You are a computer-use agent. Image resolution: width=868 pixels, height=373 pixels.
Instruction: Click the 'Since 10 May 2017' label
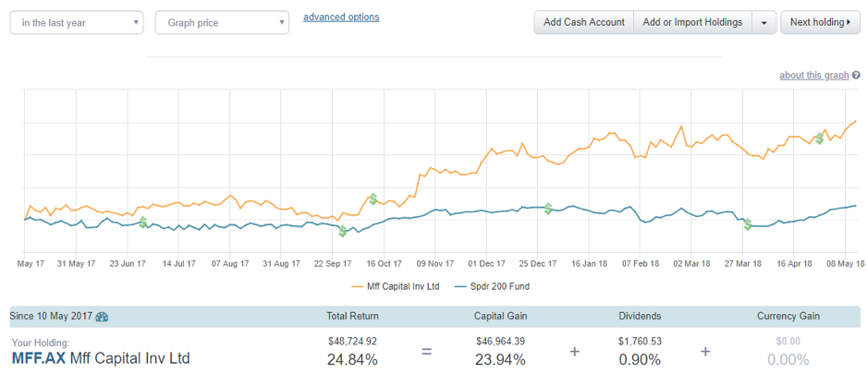pyautogui.click(x=51, y=316)
